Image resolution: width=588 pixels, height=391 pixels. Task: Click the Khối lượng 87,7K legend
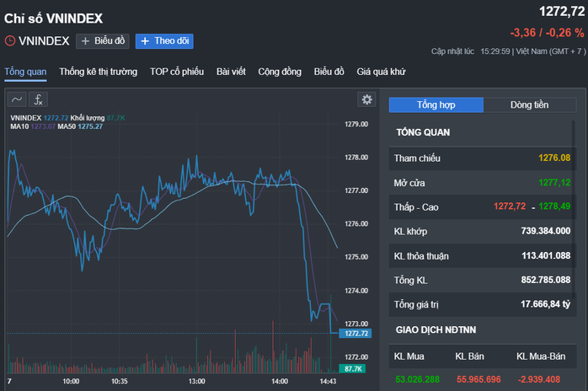tap(98, 118)
